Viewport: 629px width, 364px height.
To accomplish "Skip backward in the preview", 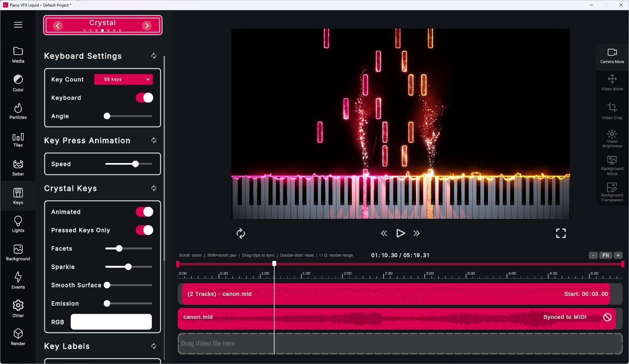I will pos(384,233).
